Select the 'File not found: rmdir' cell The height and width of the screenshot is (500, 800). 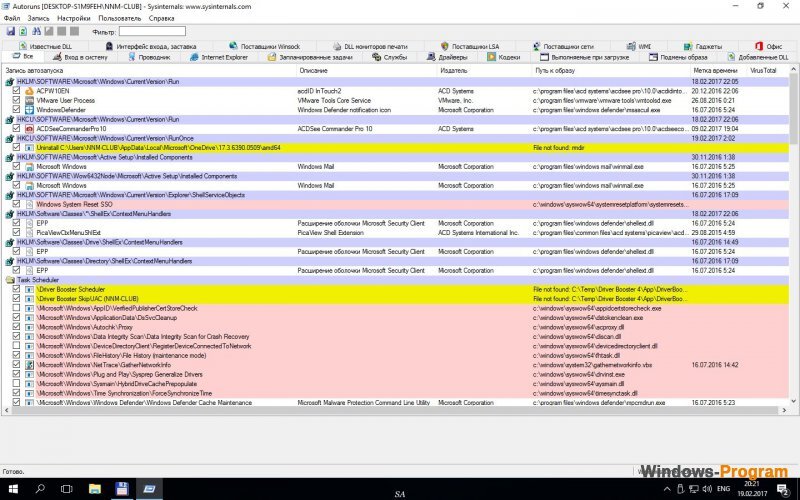click(x=559, y=147)
